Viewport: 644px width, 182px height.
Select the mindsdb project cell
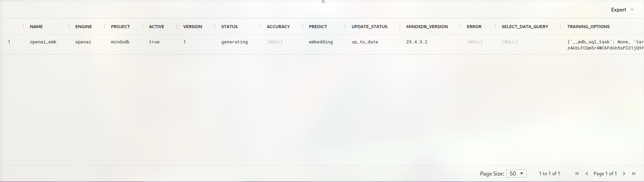click(120, 42)
